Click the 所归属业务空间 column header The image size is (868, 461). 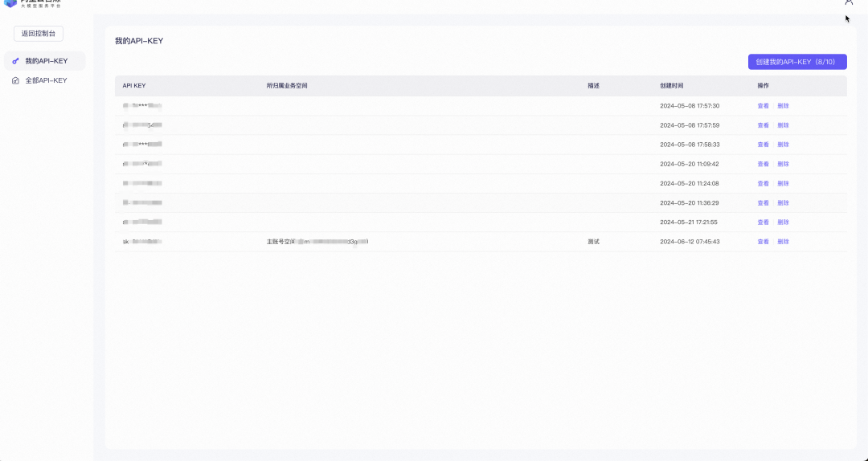coord(287,86)
